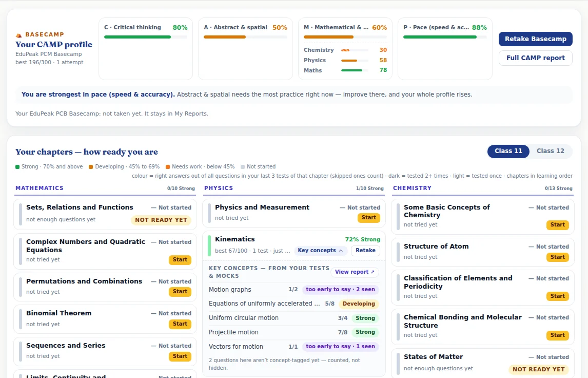Click the Retake Basecamp button

(x=535, y=39)
